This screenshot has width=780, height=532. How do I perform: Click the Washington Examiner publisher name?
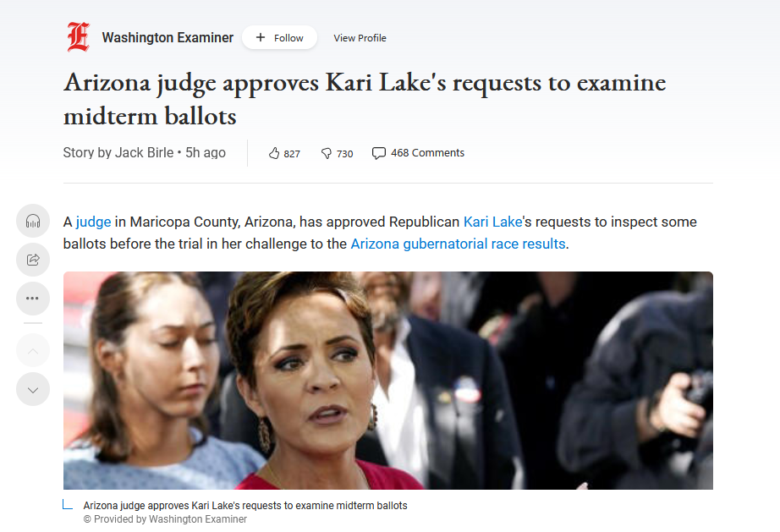click(168, 38)
